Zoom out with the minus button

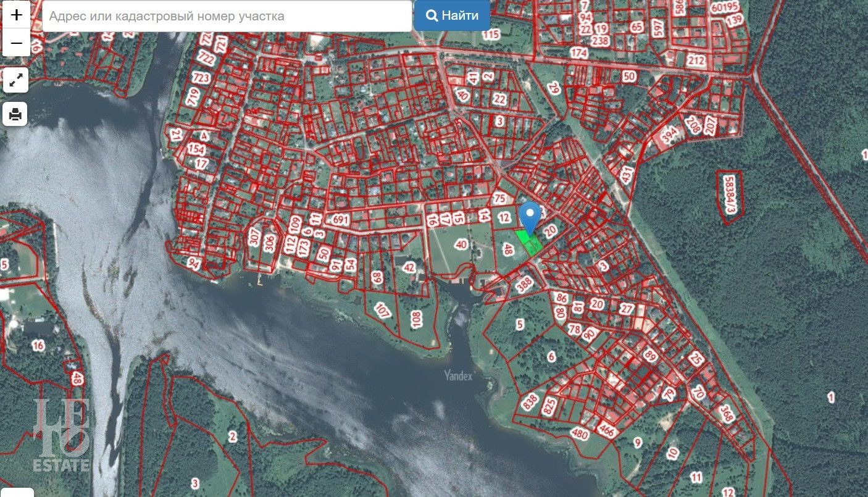click(x=16, y=43)
